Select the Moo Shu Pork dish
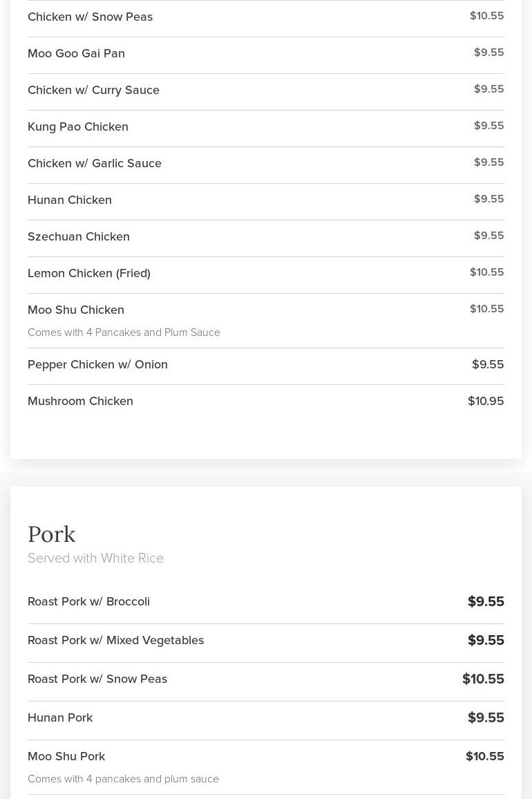The width and height of the screenshot is (532, 799). (66, 756)
